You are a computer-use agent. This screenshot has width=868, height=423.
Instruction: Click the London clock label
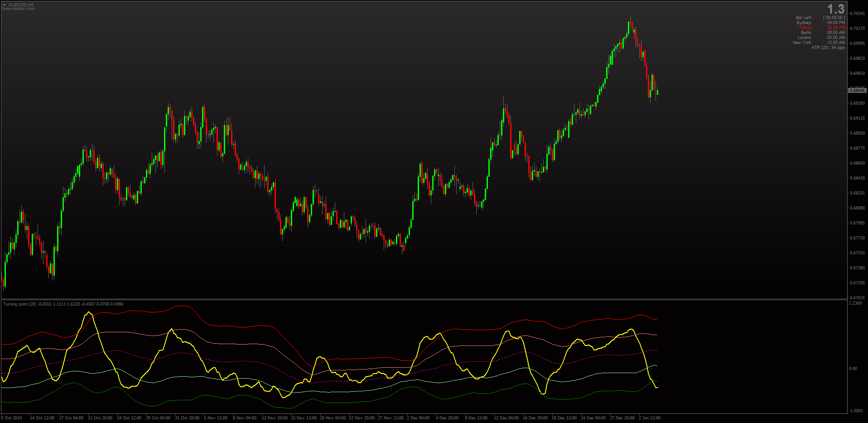[805, 38]
